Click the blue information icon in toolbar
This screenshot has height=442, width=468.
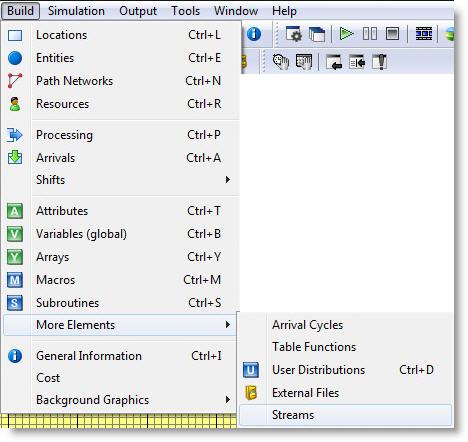coord(254,34)
